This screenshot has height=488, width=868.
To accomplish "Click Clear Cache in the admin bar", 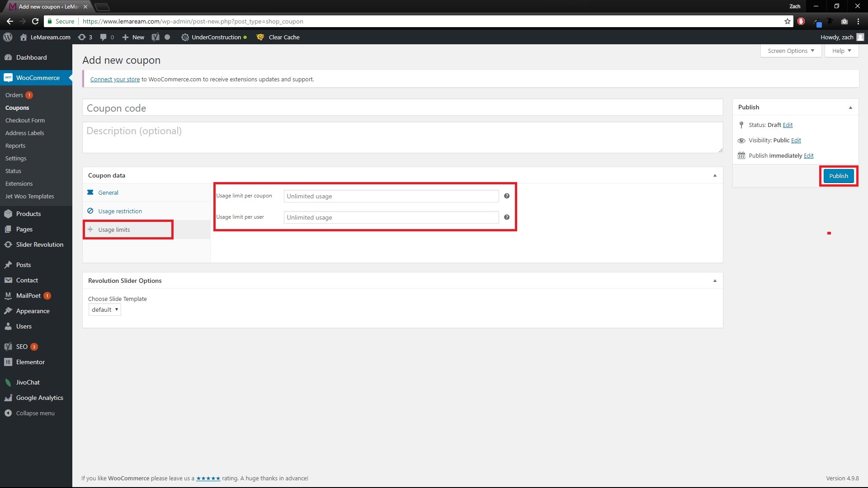I will (278, 37).
